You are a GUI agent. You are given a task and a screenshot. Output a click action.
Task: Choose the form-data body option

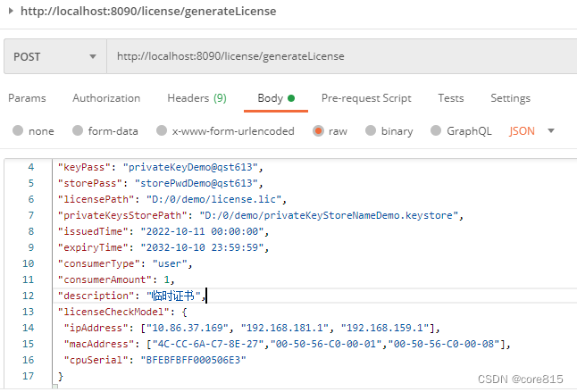pos(78,130)
